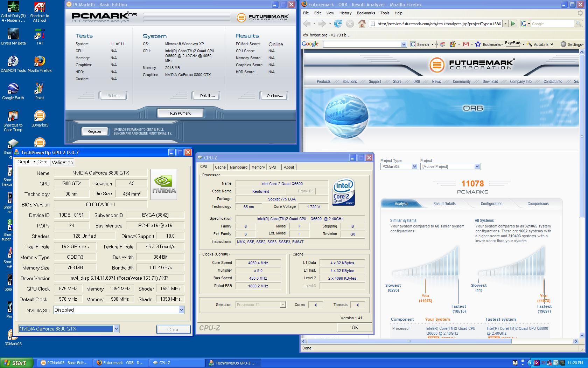The height and width of the screenshot is (368, 588).
Task: Switch to the Validation tab in GPU-Z
Action: click(62, 162)
